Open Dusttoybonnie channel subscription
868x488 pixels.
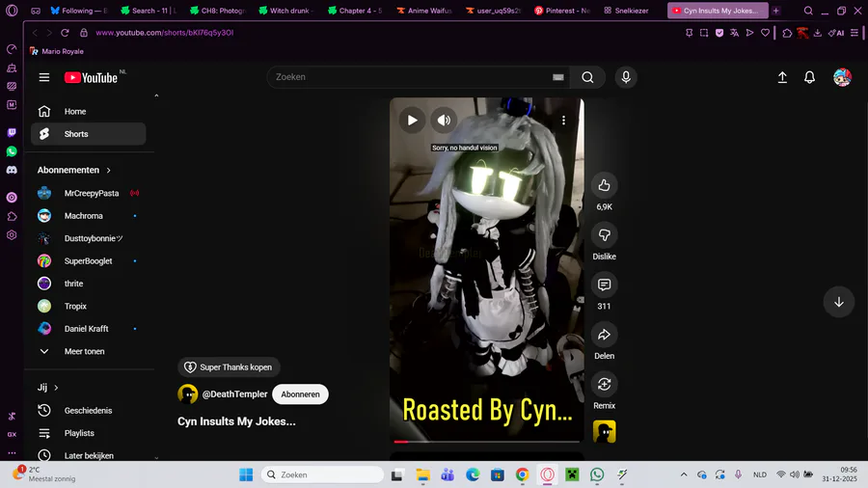click(89, 238)
